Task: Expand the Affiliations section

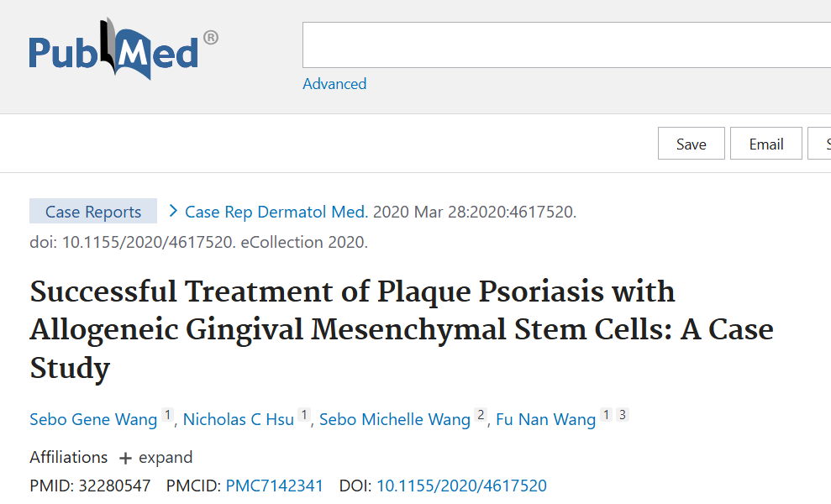Action: (165, 458)
